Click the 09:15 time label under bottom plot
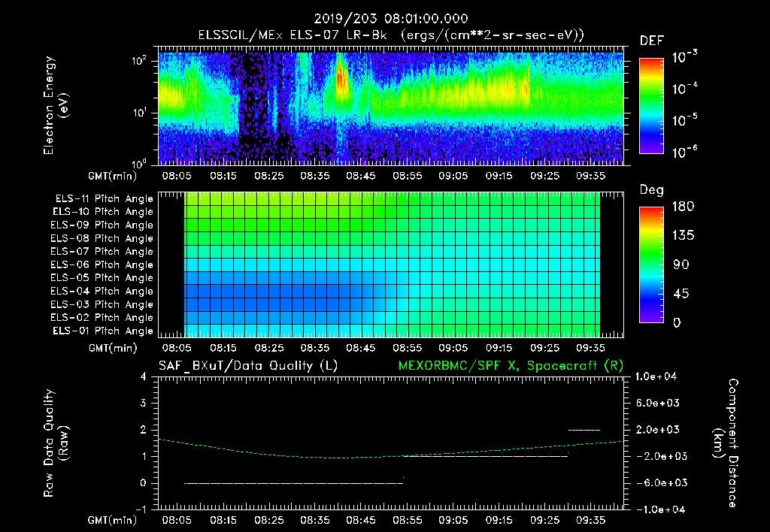Image resolution: width=770 pixels, height=532 pixels. [499, 520]
